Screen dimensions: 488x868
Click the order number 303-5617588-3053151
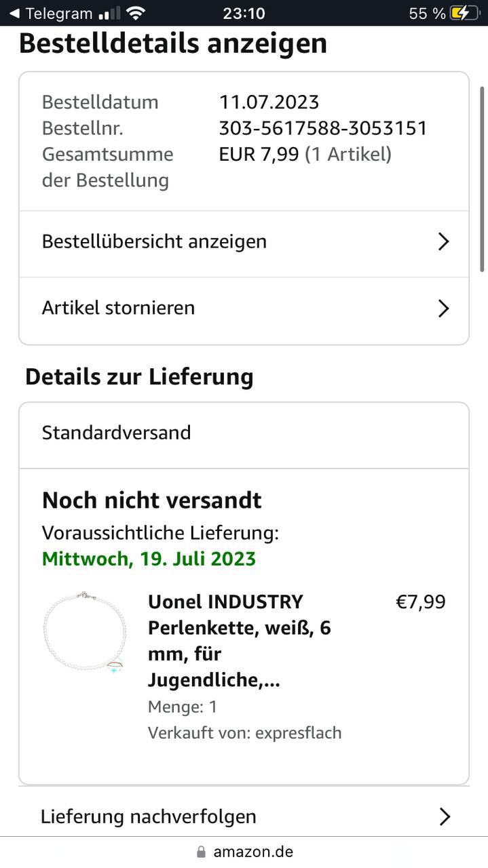(x=323, y=128)
